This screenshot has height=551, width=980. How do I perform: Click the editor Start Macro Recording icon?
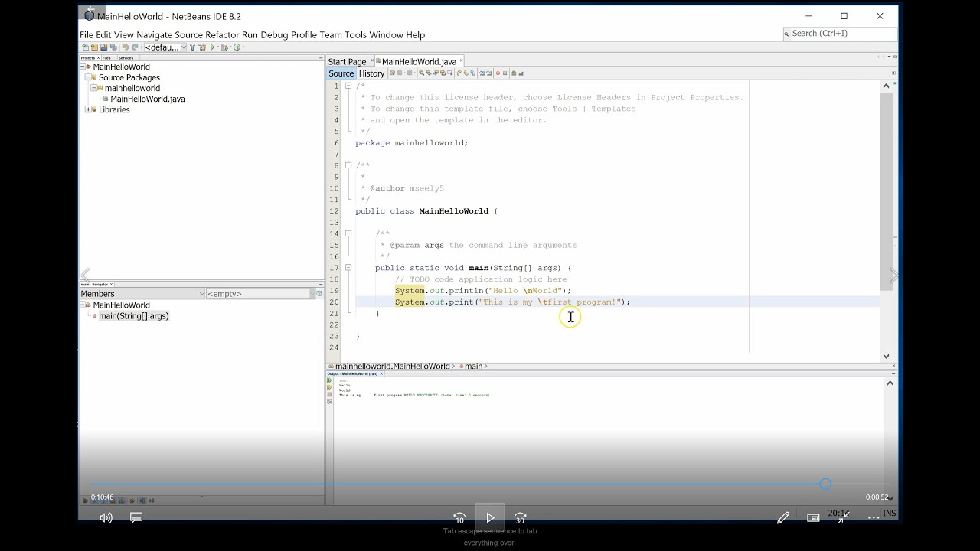click(498, 73)
